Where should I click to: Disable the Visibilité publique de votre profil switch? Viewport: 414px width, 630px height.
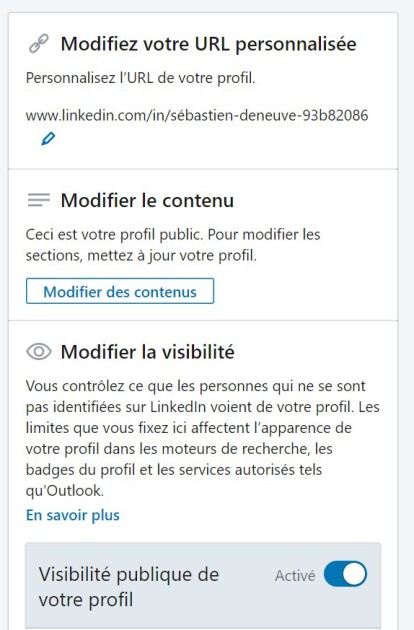(345, 574)
